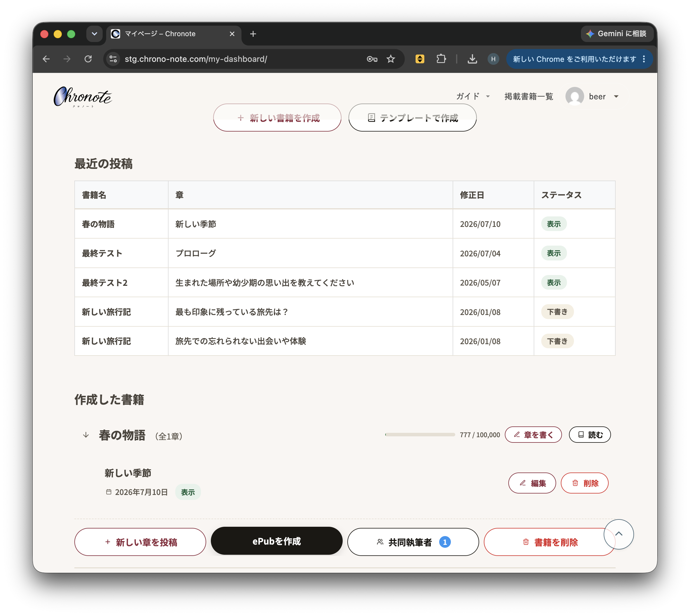Collapse the 春の物語 book section arrow
Image resolution: width=690 pixels, height=616 pixels.
pyautogui.click(x=86, y=435)
